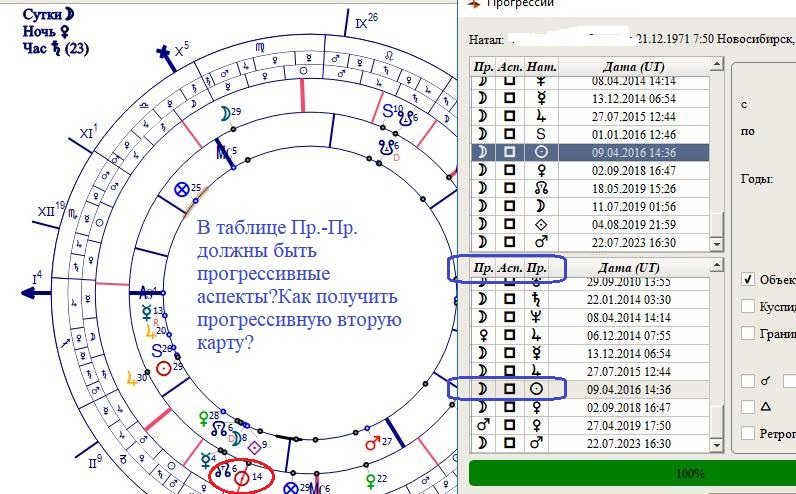Click Saturn glyph in 22.01.2014 row
This screenshot has height=494, width=796.
point(536,300)
